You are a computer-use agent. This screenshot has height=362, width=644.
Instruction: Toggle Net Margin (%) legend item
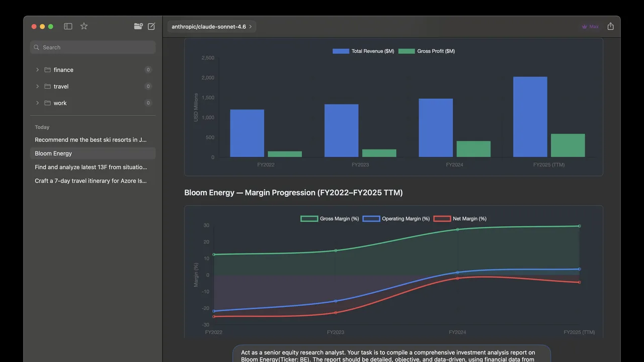click(x=460, y=219)
